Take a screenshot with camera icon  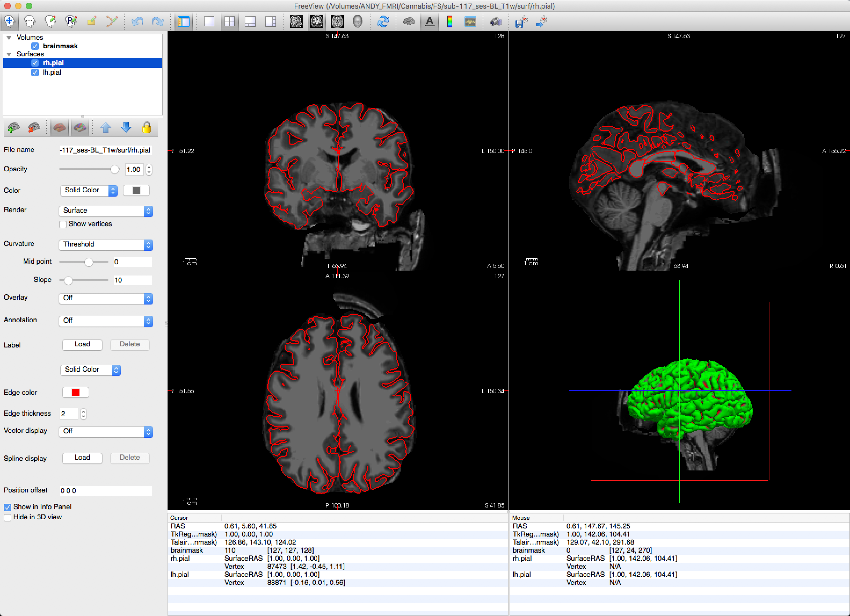[x=496, y=21]
